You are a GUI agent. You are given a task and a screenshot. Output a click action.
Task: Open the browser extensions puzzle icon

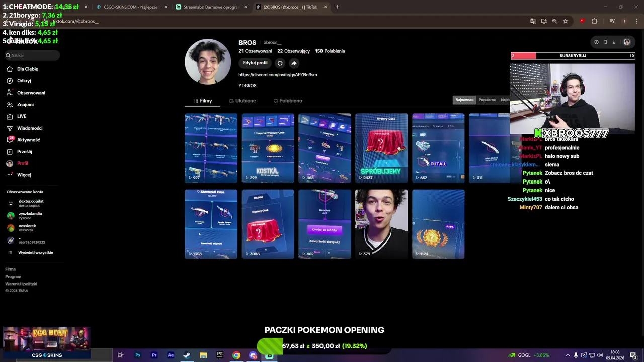click(595, 21)
